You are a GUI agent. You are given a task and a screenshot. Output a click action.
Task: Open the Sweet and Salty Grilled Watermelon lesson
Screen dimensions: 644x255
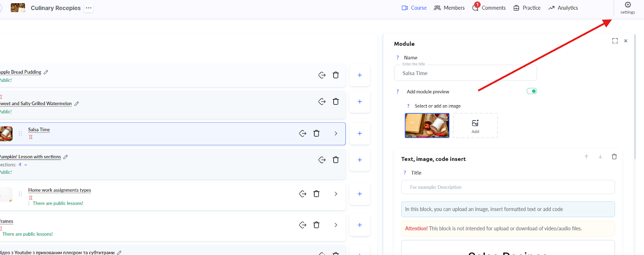[x=37, y=104]
